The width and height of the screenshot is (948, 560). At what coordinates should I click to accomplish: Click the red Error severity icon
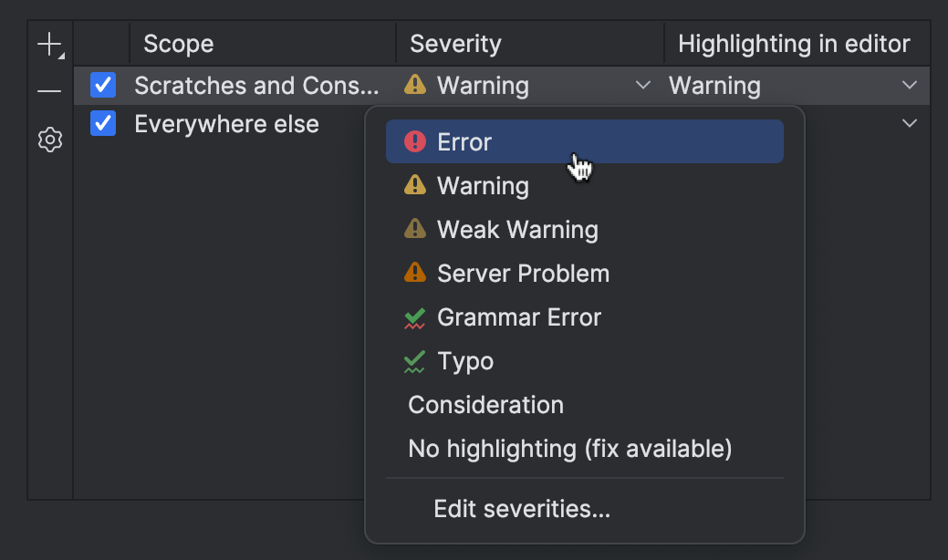coord(415,142)
